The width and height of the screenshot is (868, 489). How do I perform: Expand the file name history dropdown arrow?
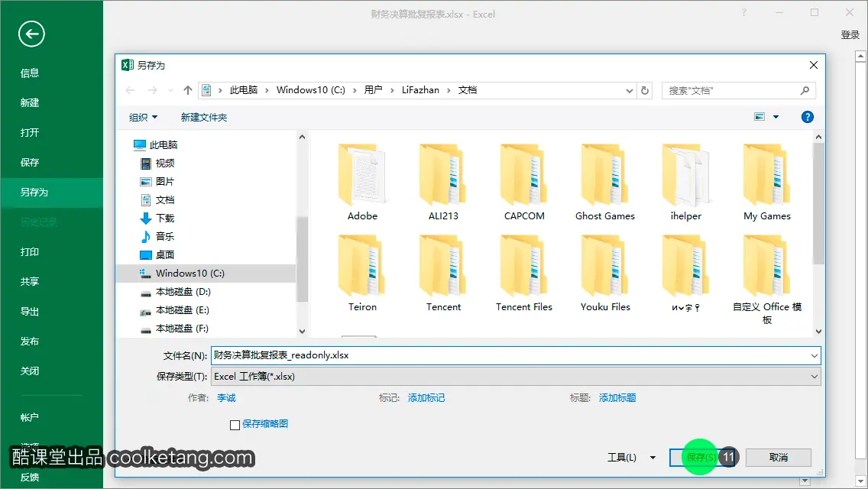click(814, 355)
